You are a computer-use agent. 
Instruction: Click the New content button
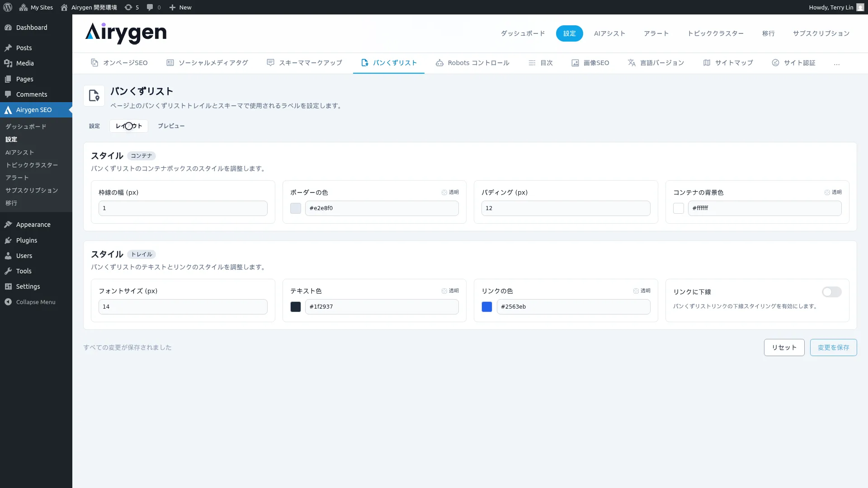(x=180, y=7)
